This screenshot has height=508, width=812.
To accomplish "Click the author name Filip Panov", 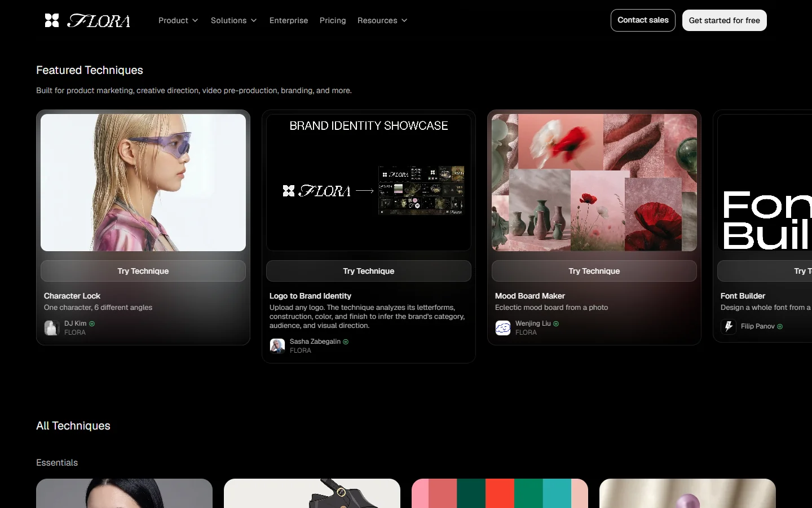I will tap(758, 326).
